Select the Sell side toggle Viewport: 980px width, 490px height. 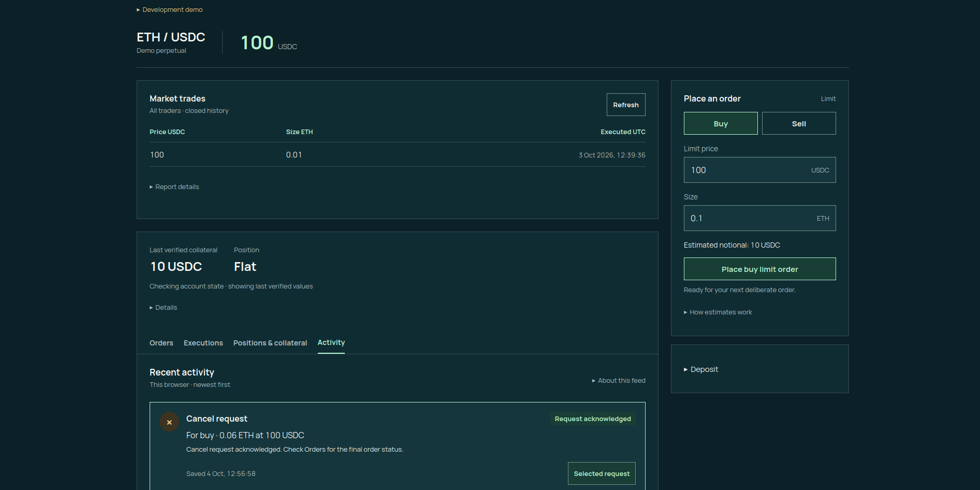[799, 123]
